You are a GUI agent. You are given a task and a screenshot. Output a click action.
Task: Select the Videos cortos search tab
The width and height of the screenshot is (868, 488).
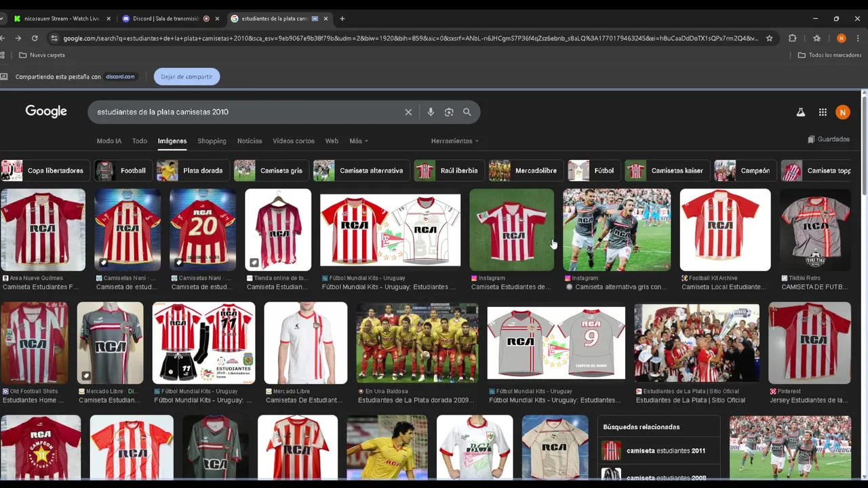(294, 141)
